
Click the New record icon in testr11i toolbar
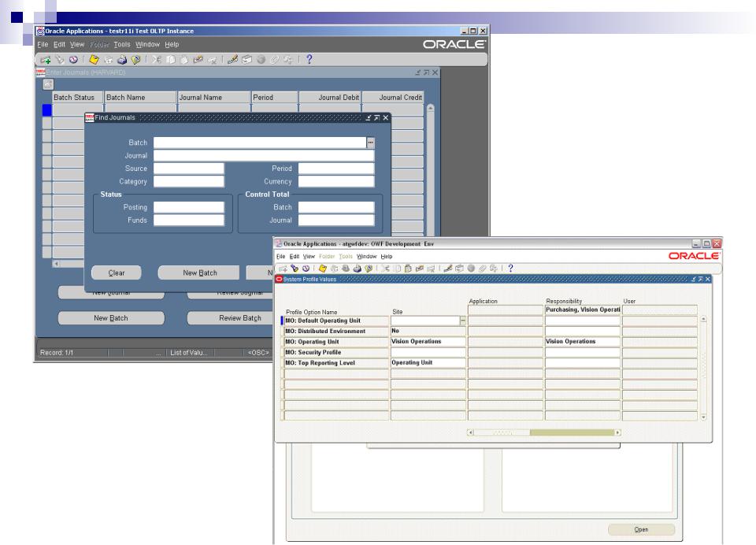(x=46, y=60)
